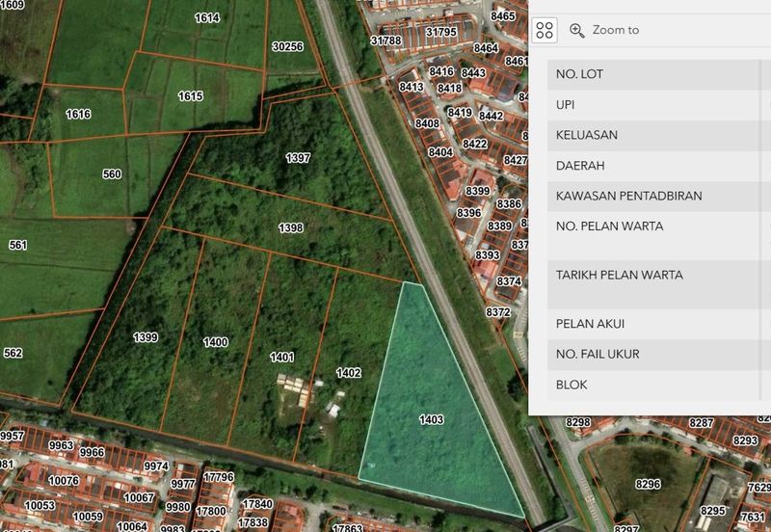Image resolution: width=771 pixels, height=532 pixels.
Task: Select the highlighted parcel lot 1403
Action: (x=431, y=418)
